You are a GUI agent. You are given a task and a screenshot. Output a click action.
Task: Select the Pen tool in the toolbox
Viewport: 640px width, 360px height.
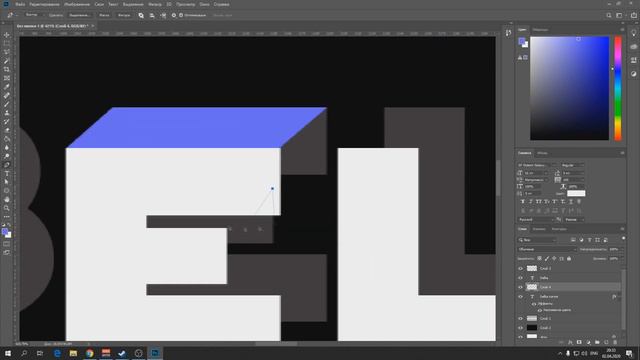[7, 165]
